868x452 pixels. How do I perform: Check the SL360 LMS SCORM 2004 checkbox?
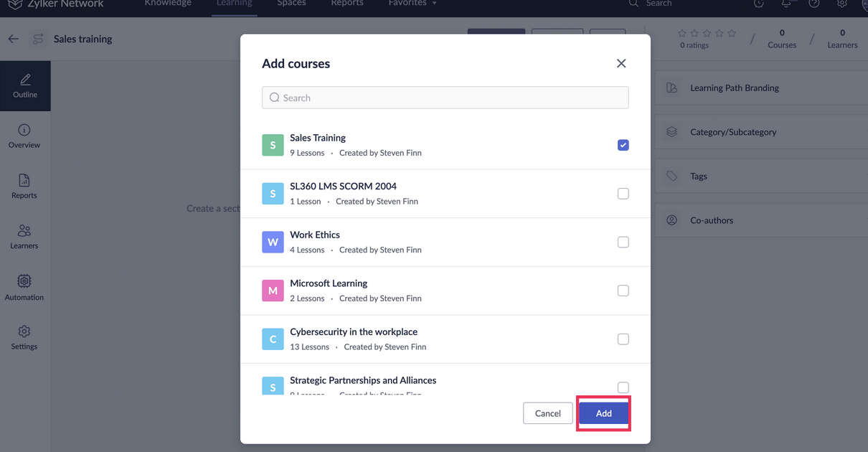[x=623, y=194]
